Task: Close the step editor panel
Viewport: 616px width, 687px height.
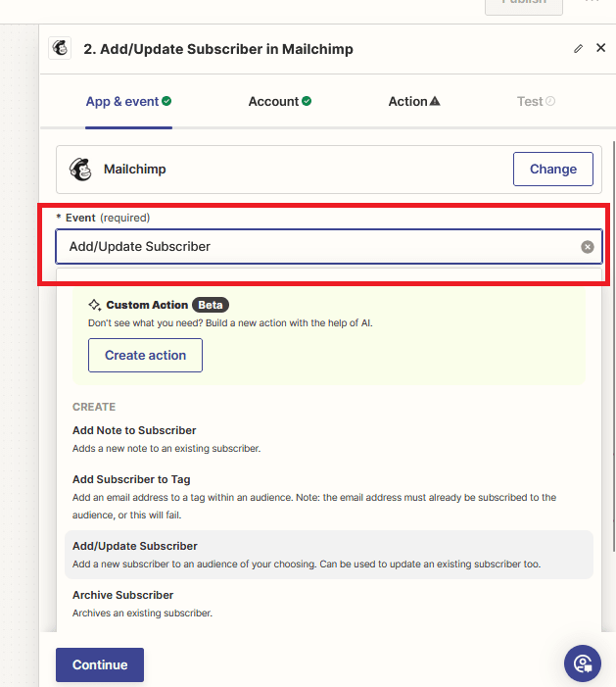Action: pos(600,48)
